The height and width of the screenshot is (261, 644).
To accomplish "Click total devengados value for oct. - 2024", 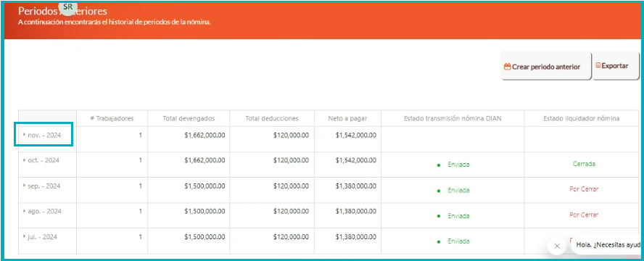I will (205, 160).
